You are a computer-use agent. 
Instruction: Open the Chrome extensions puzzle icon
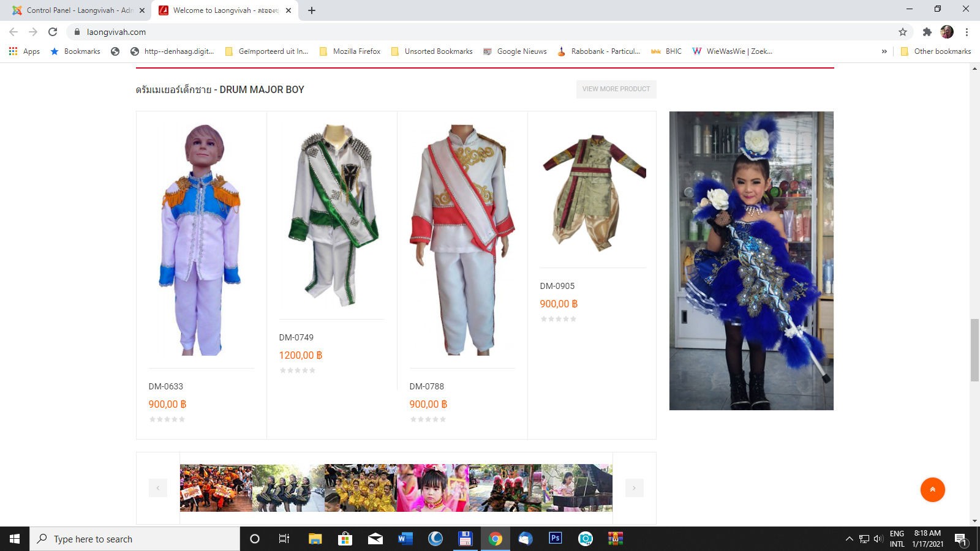(927, 32)
